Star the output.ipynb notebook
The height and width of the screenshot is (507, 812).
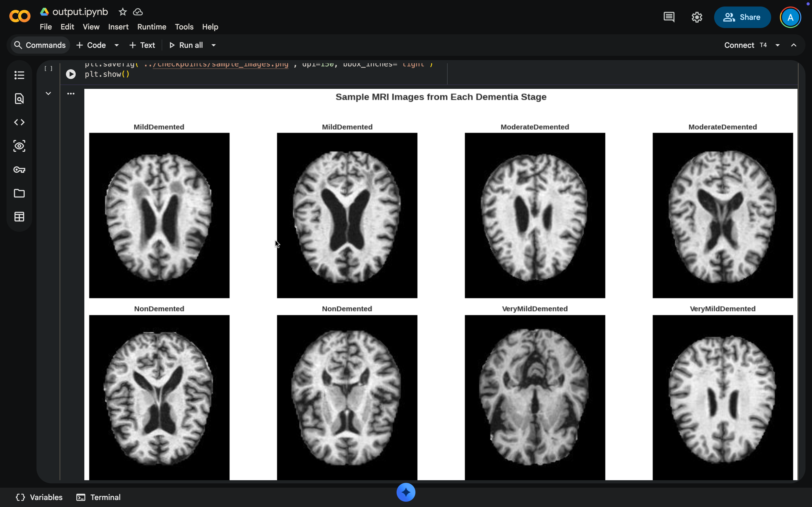click(123, 12)
